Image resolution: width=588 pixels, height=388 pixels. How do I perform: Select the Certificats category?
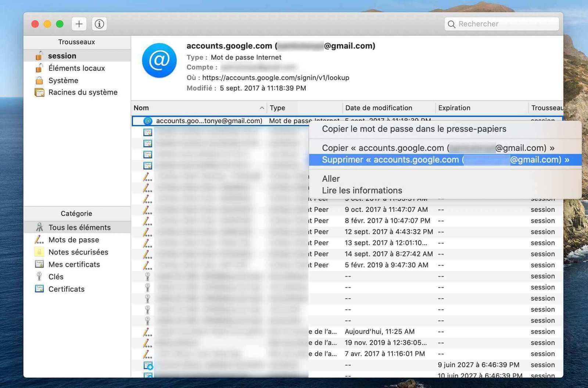tap(77, 289)
